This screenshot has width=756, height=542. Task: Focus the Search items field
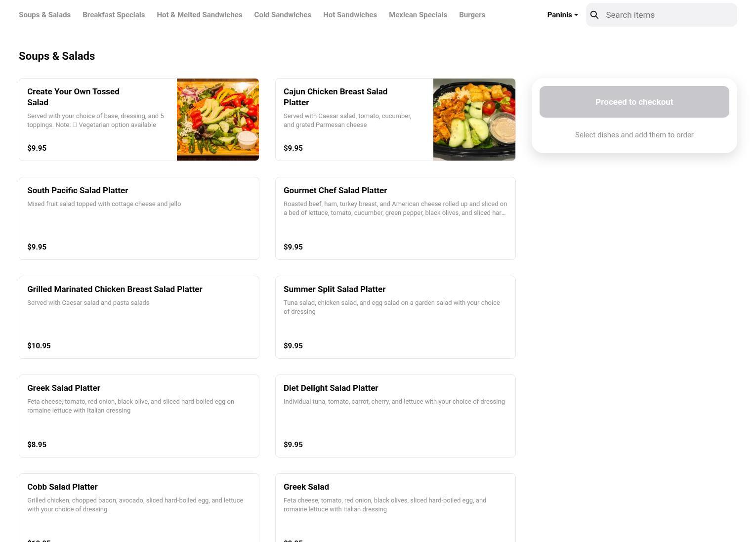661,15
